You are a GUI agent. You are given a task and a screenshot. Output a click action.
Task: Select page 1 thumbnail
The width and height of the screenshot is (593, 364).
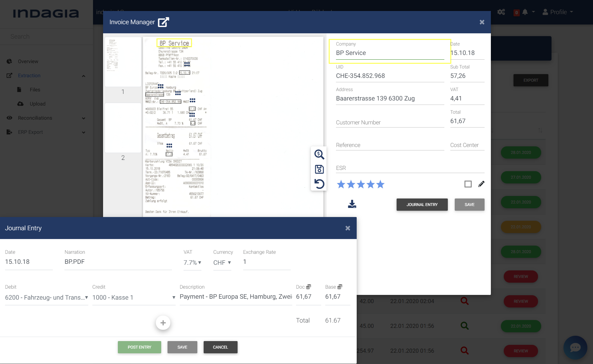[x=123, y=62]
